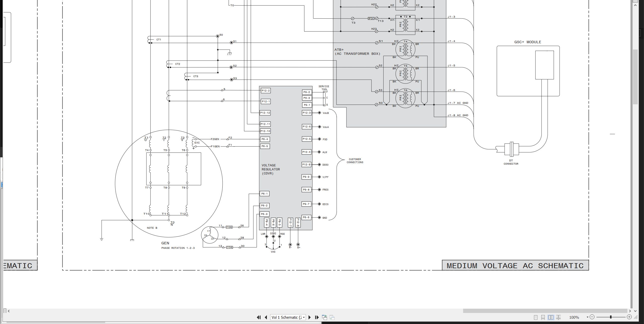Image resolution: width=644 pixels, height=324 pixels.
Task: Go to the next page
Action: 310,317
